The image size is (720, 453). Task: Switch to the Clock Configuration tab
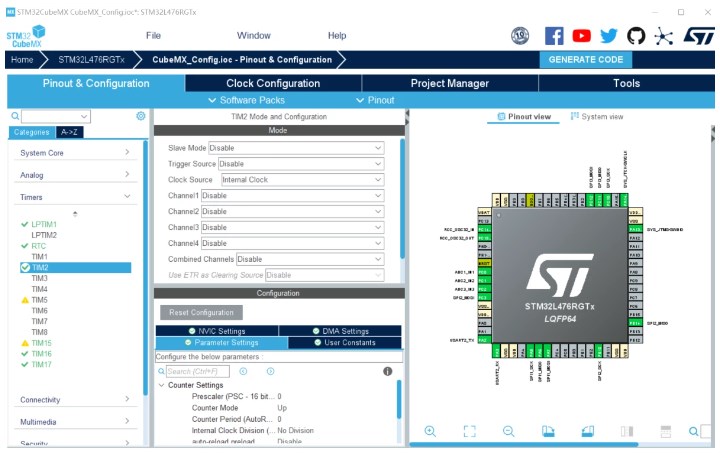pyautogui.click(x=273, y=83)
